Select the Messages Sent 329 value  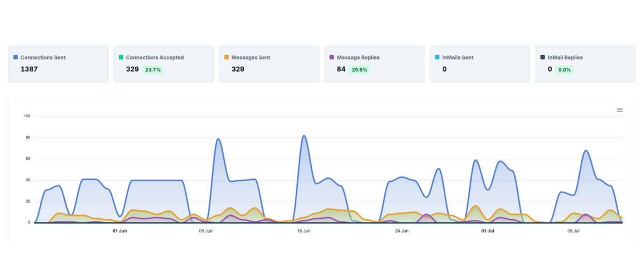238,69
